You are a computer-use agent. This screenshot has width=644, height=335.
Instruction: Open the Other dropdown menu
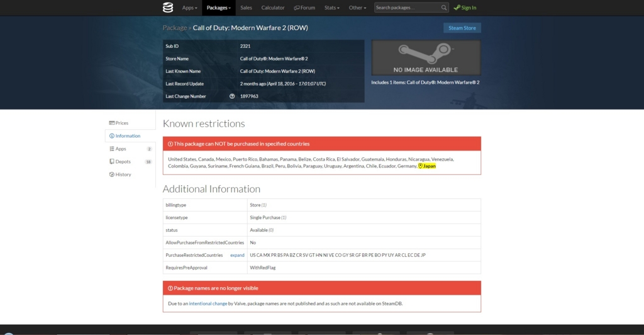(x=357, y=8)
